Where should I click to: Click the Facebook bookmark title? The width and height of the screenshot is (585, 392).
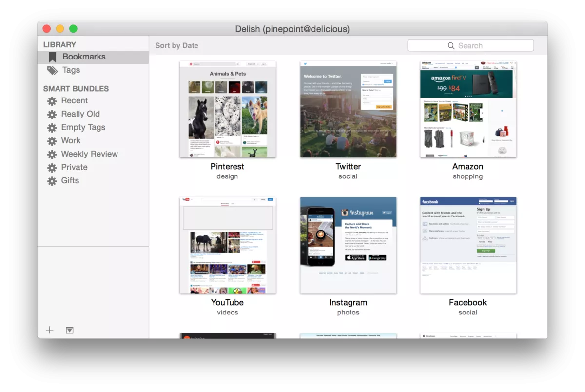468,303
